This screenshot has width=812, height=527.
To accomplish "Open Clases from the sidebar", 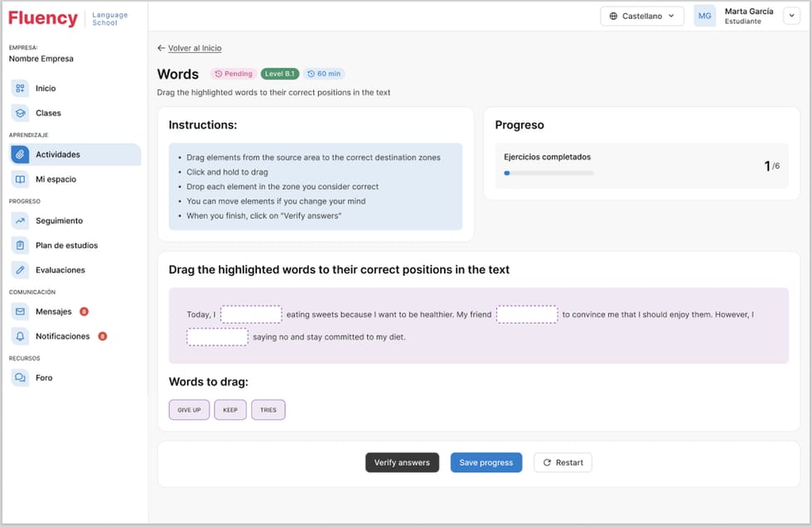I will (x=75, y=113).
